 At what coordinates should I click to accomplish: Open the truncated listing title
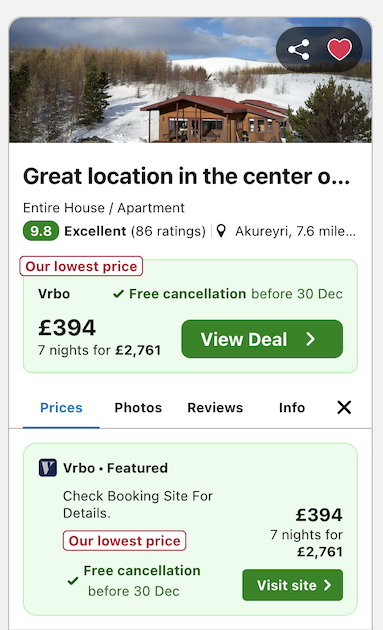[x=186, y=176]
